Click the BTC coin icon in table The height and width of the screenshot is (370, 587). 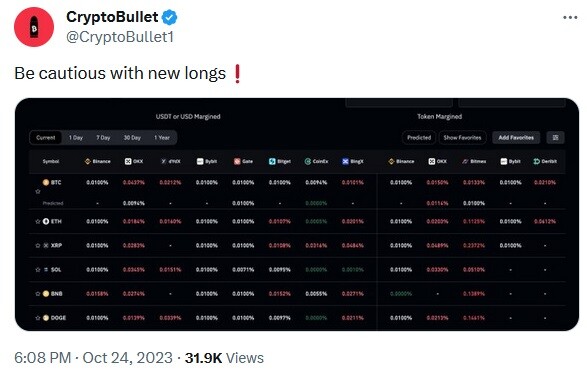click(x=46, y=182)
